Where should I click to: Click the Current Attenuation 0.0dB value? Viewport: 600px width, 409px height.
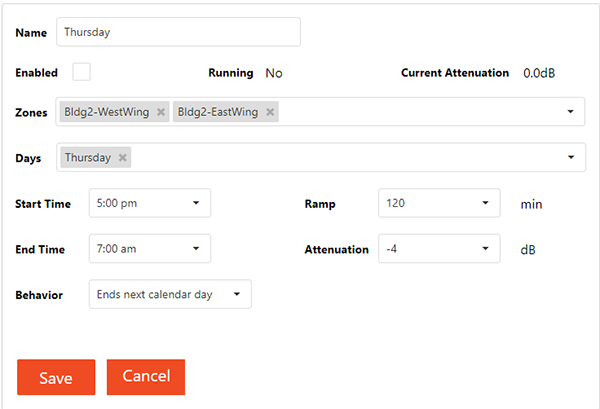point(539,73)
